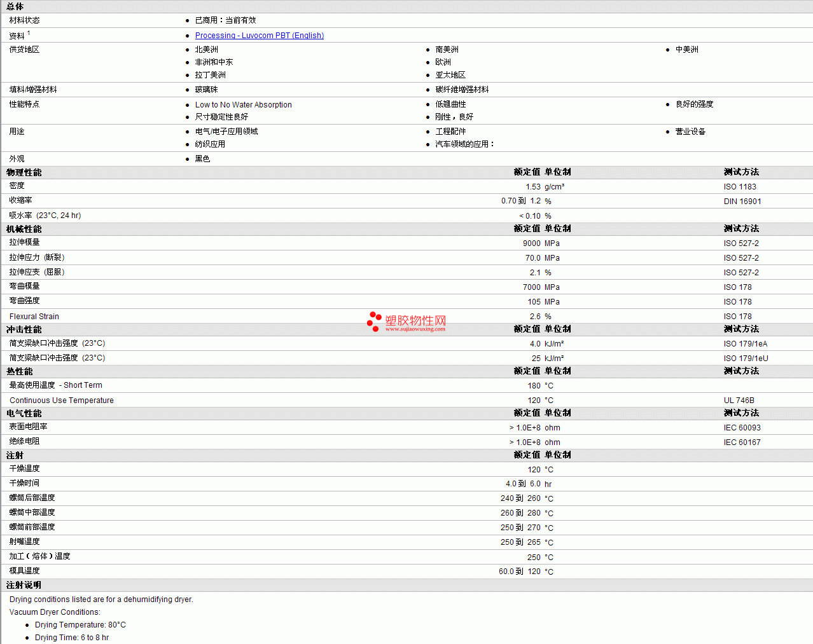The width and height of the screenshot is (813, 644).
Task: Click the 干燥温度 row label
Action: (x=25, y=469)
